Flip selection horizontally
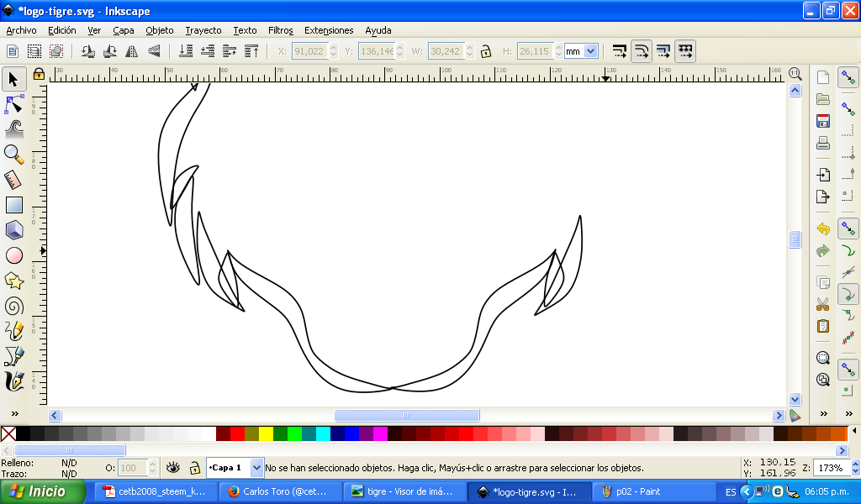861x504 pixels. pos(132,51)
